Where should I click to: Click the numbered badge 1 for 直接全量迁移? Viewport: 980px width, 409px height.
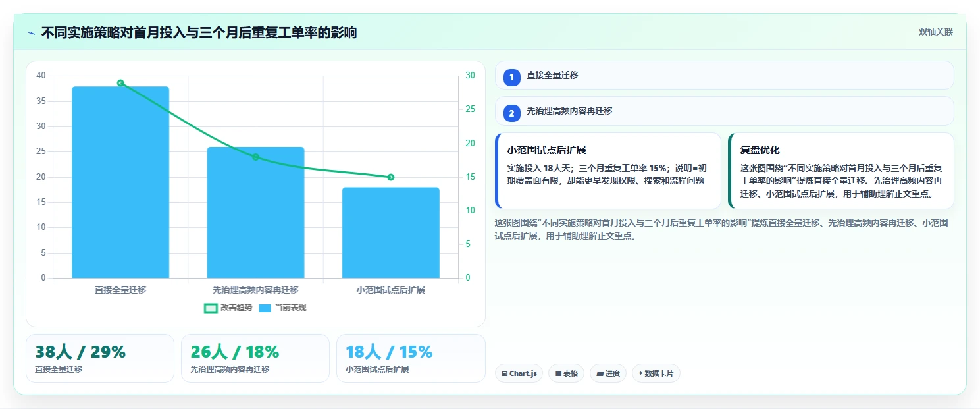click(x=512, y=78)
